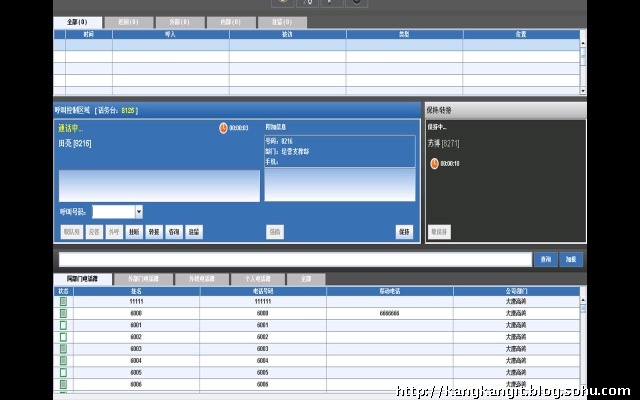Click the status icon for contact 11111
Viewport: 640px width, 400px height.
pos(62,301)
